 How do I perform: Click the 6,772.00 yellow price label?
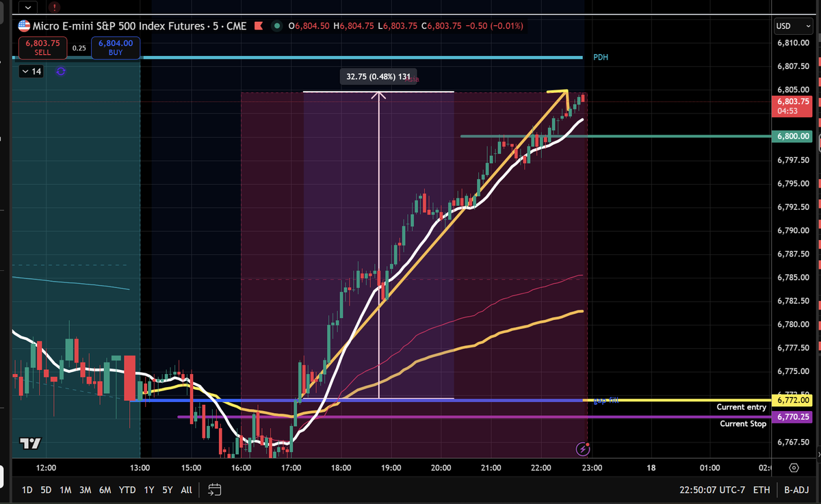(792, 400)
